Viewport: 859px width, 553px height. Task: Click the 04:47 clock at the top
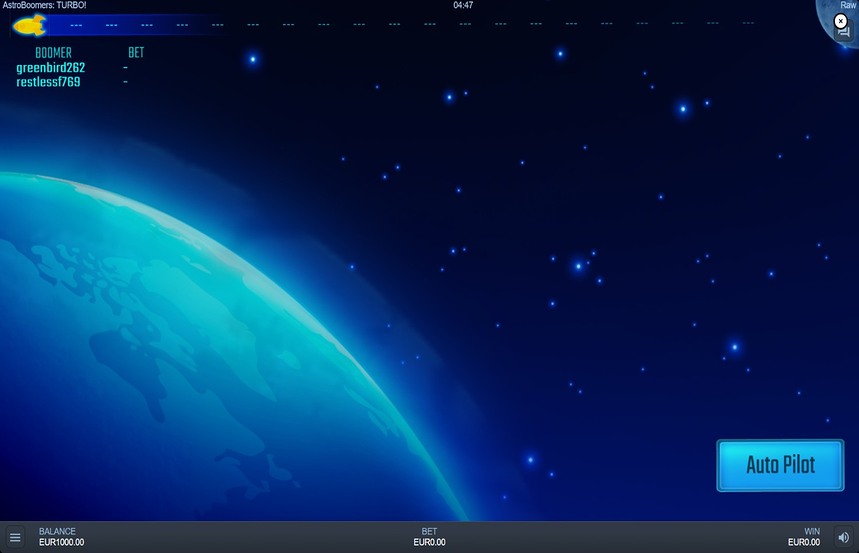pyautogui.click(x=463, y=5)
